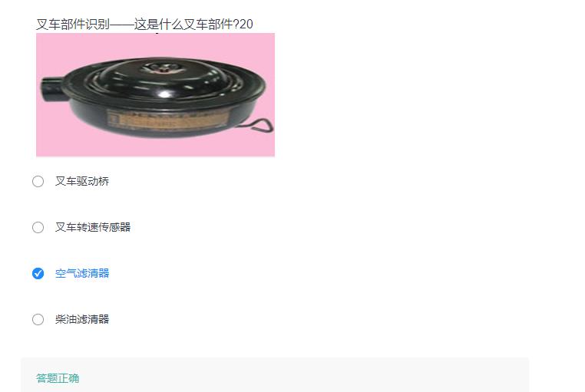Image resolution: width=585 pixels, height=392 pixels.
Task: Click the 叉车转速传感器 option label text
Action: (93, 227)
